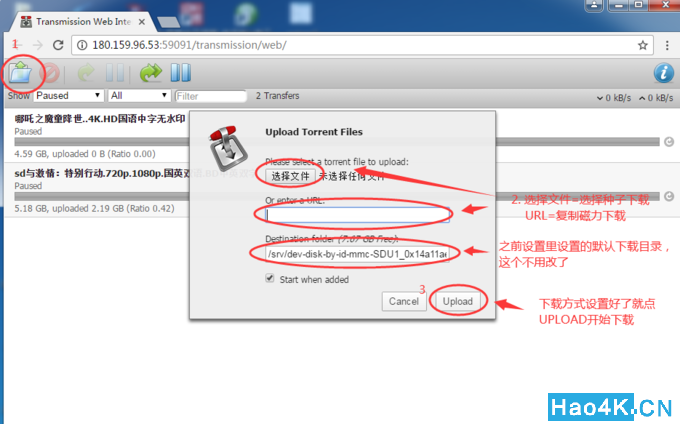The image size is (680, 424).
Task: Click the Pause selected torrents icon
Action: (115, 73)
